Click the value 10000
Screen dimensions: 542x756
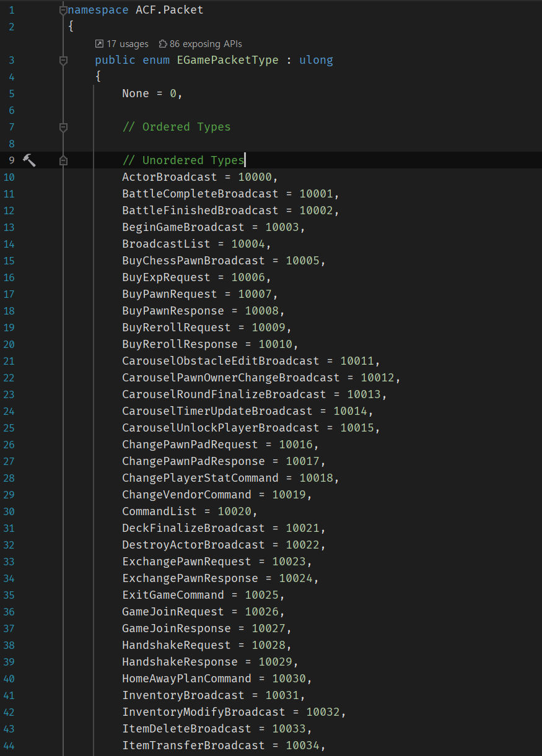tap(255, 177)
